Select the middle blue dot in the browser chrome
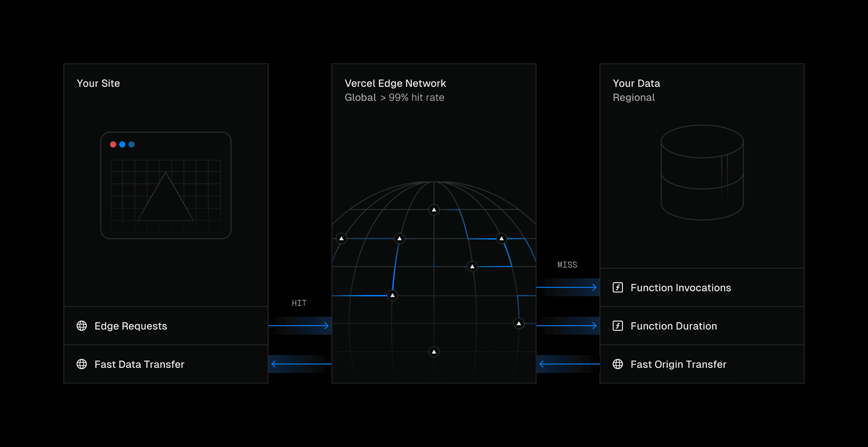Viewport: 868px width, 447px height. (122, 144)
